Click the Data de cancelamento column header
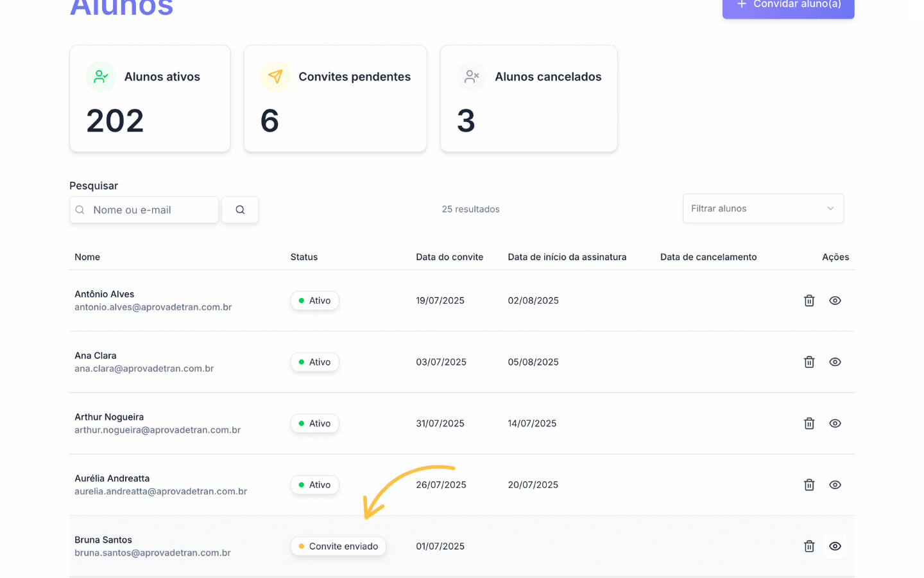This screenshot has height=578, width=924. (708, 257)
